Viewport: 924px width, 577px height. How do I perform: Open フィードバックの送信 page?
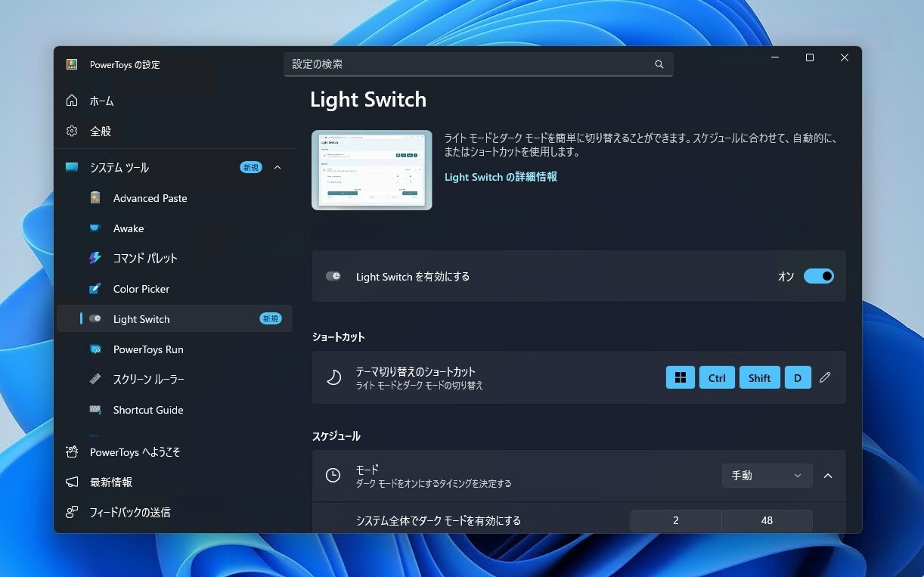[x=175, y=512]
